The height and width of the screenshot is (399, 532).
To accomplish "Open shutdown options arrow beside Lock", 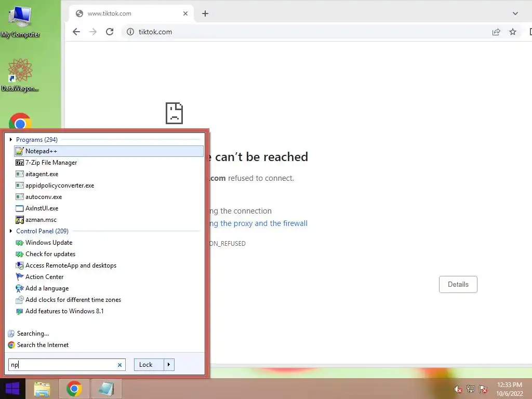I will coord(169,365).
